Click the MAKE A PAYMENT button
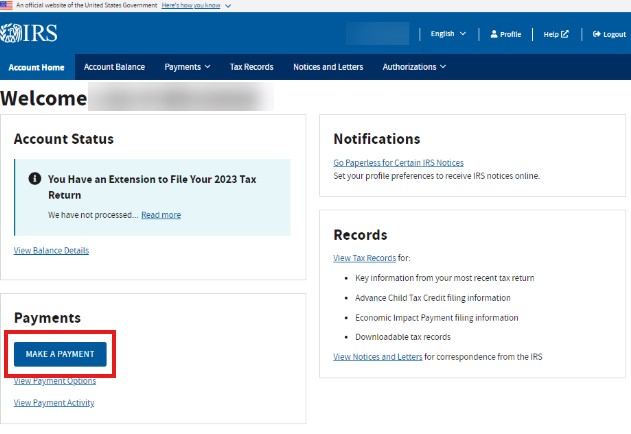 [x=60, y=354]
